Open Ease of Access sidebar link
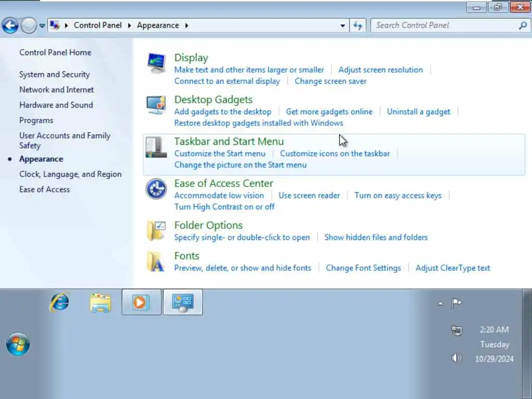The image size is (532, 399). (45, 189)
